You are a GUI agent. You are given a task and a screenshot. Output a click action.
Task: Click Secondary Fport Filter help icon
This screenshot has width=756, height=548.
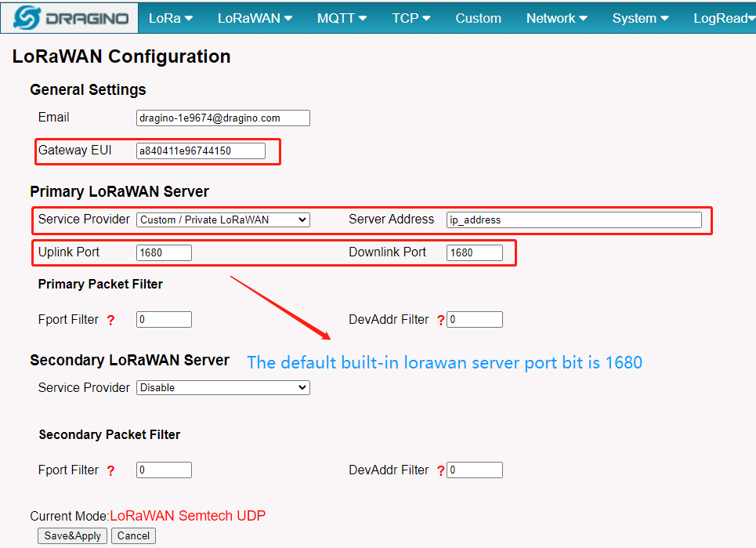111,471
